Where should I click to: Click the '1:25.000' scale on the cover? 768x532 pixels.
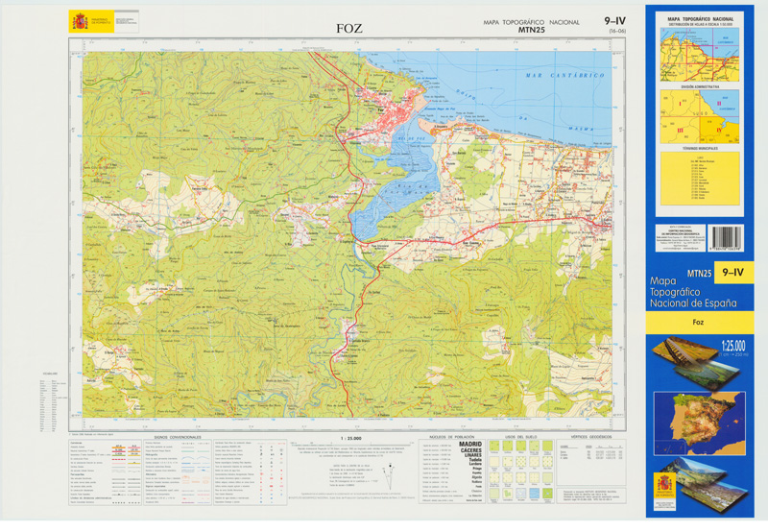[733, 346]
